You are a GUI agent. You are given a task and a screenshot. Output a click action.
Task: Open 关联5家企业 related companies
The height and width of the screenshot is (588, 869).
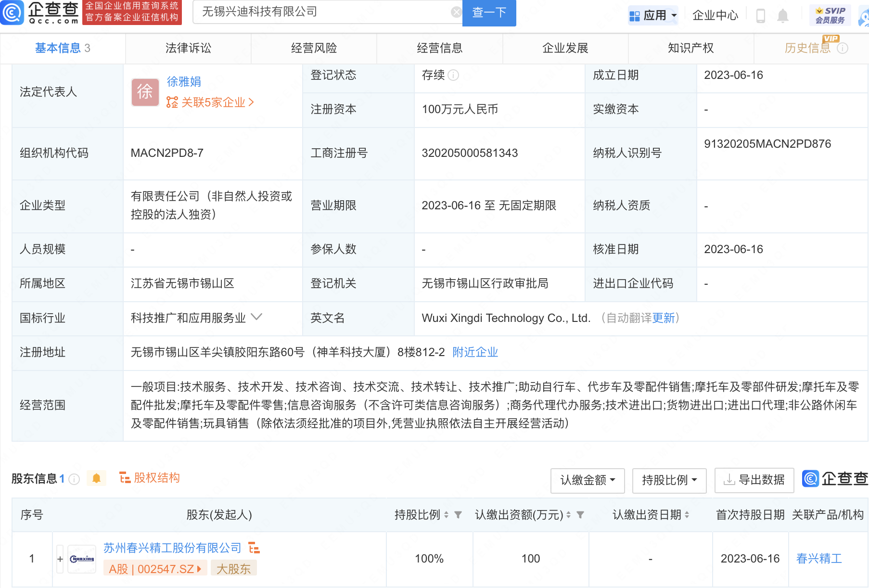tap(209, 102)
